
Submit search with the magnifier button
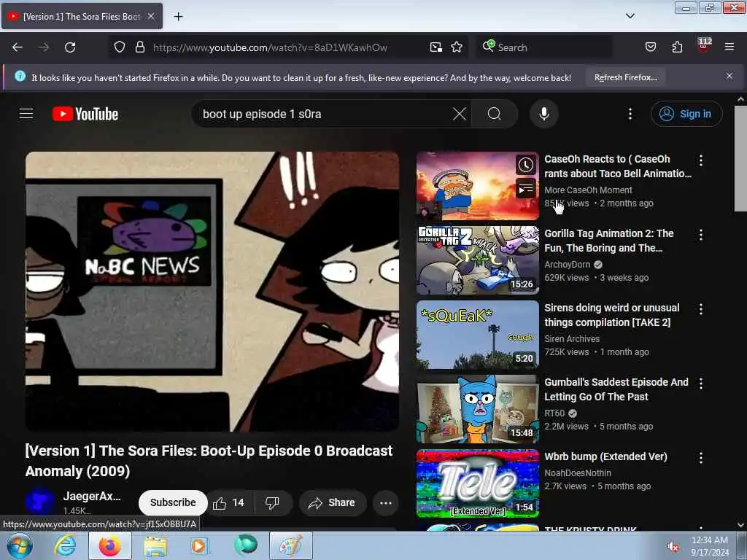tap(495, 114)
